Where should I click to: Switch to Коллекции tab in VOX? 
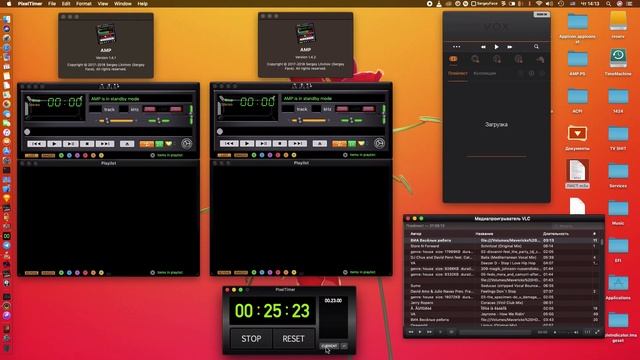click(x=484, y=73)
